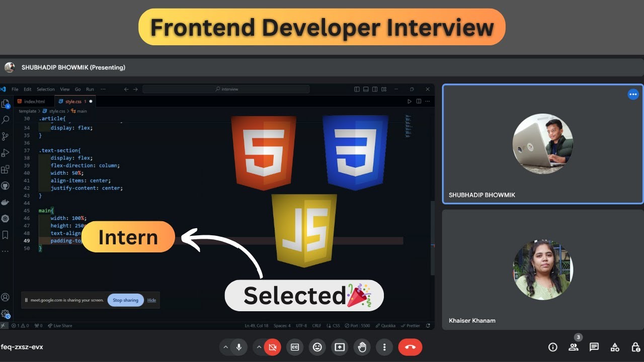Present screen with the share button

pyautogui.click(x=340, y=347)
